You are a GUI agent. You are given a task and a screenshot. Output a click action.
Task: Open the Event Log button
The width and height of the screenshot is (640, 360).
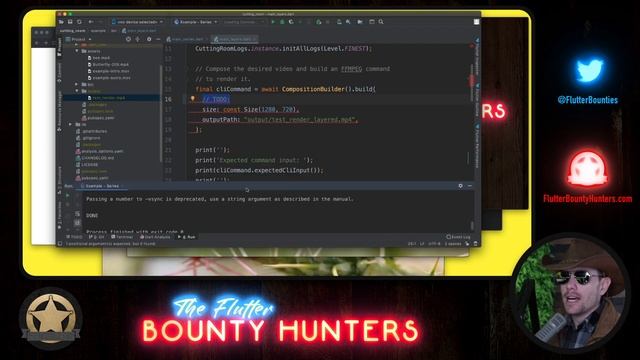[458, 237]
